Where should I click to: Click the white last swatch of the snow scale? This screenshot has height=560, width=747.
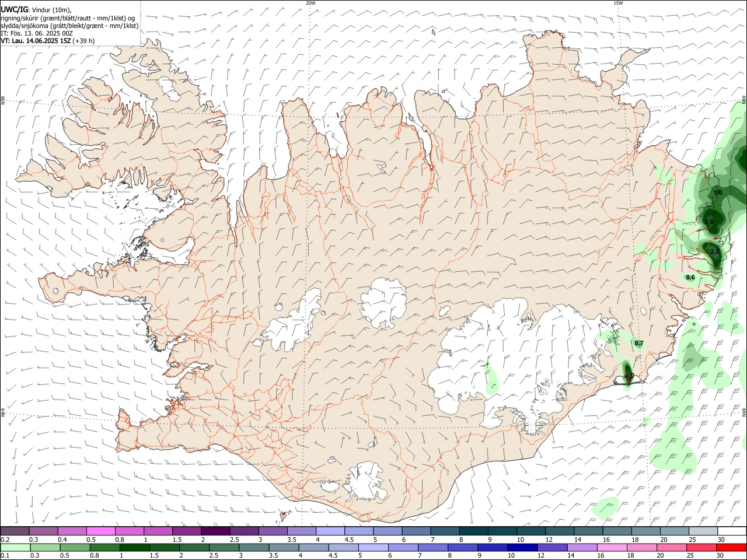pyautogui.click(x=732, y=531)
